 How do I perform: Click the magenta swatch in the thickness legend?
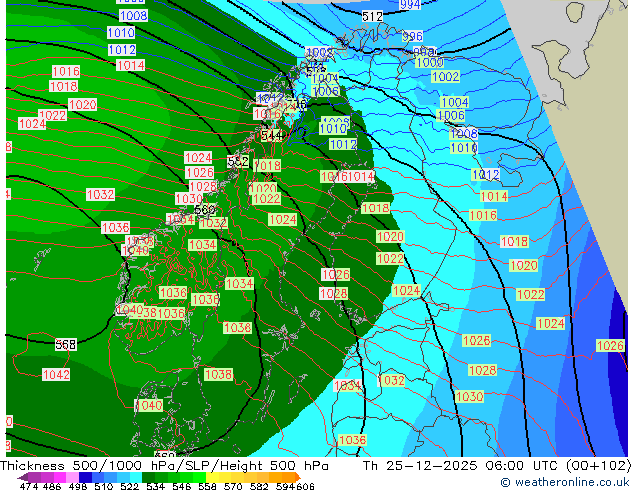[59, 477]
